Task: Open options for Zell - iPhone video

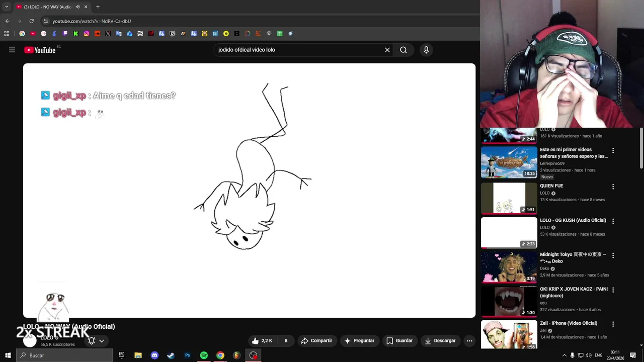Action: point(613,324)
